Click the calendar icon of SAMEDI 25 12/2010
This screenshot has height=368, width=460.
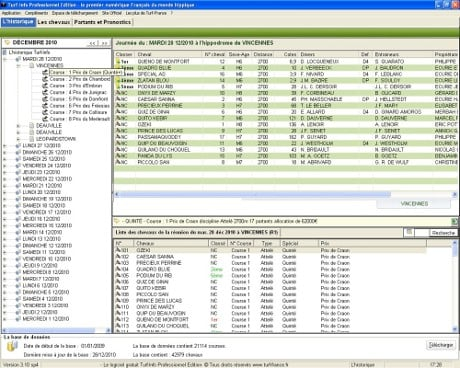(18, 159)
